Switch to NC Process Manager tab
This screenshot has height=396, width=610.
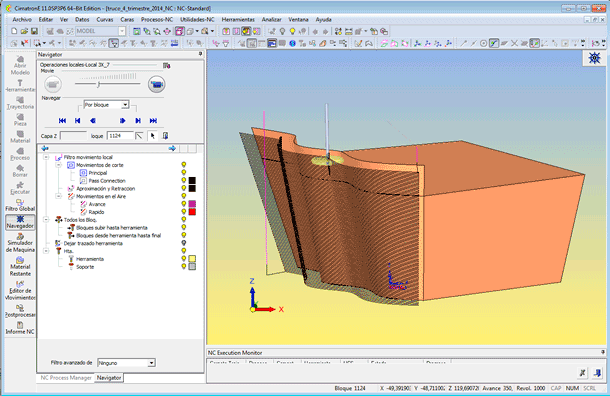(x=66, y=378)
